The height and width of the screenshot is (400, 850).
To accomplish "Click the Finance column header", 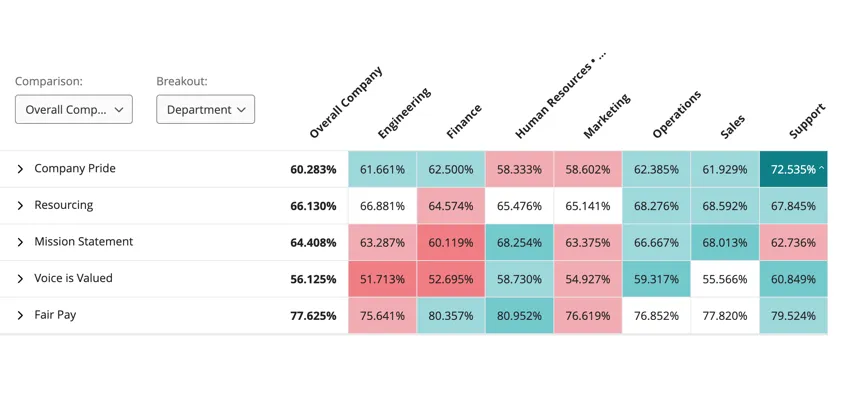I will coord(463,120).
